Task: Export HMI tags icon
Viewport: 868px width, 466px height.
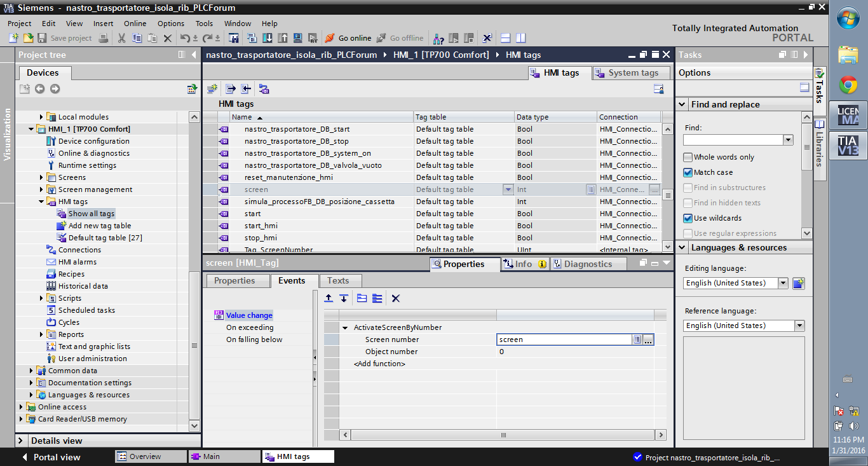Action: (x=231, y=89)
